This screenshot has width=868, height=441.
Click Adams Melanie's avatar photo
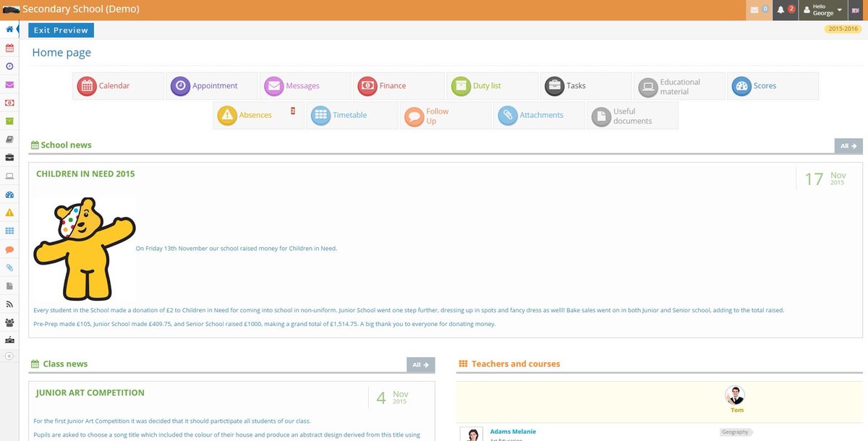[472, 434]
